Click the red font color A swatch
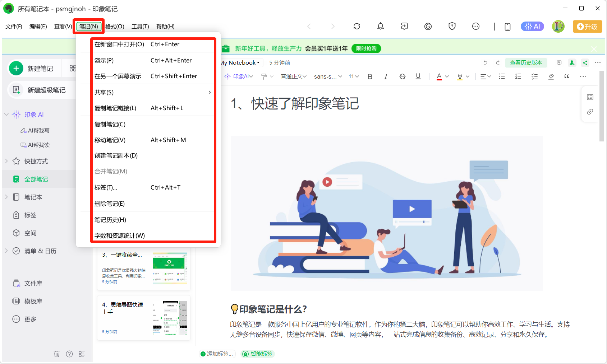607x364 pixels. pos(439,76)
